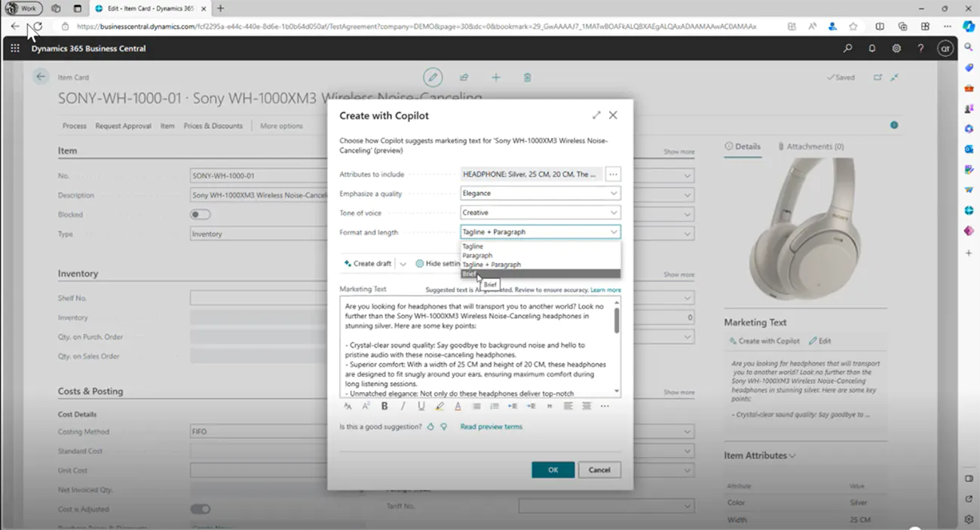
Task: Choose the Tagline format option
Action: (541, 247)
